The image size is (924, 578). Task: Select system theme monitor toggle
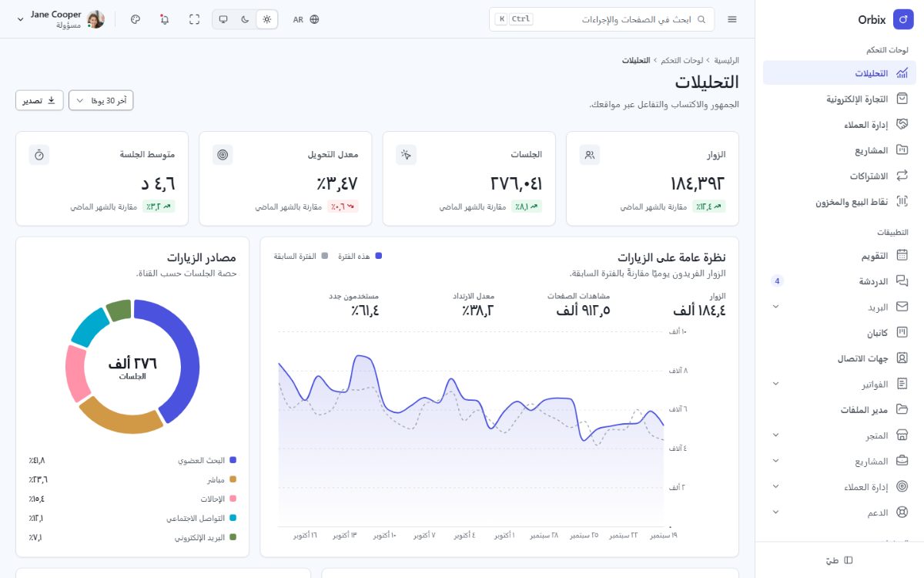point(223,19)
